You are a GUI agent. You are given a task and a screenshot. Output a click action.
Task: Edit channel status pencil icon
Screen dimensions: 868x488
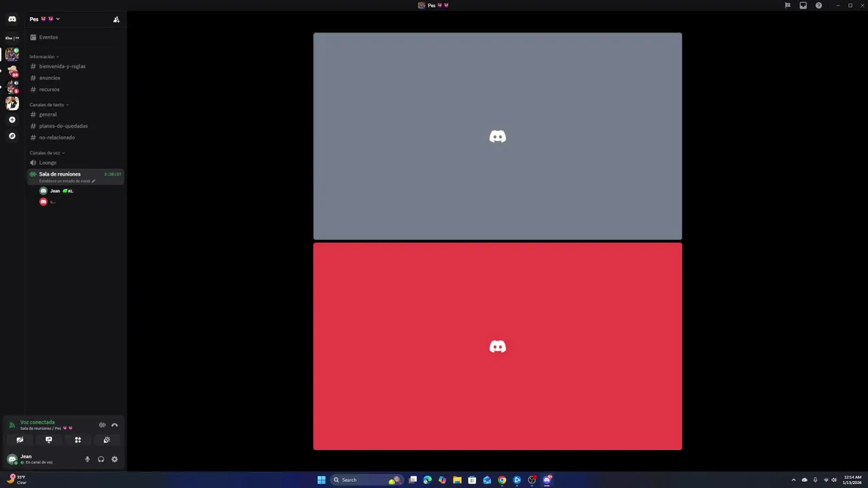[94, 181]
